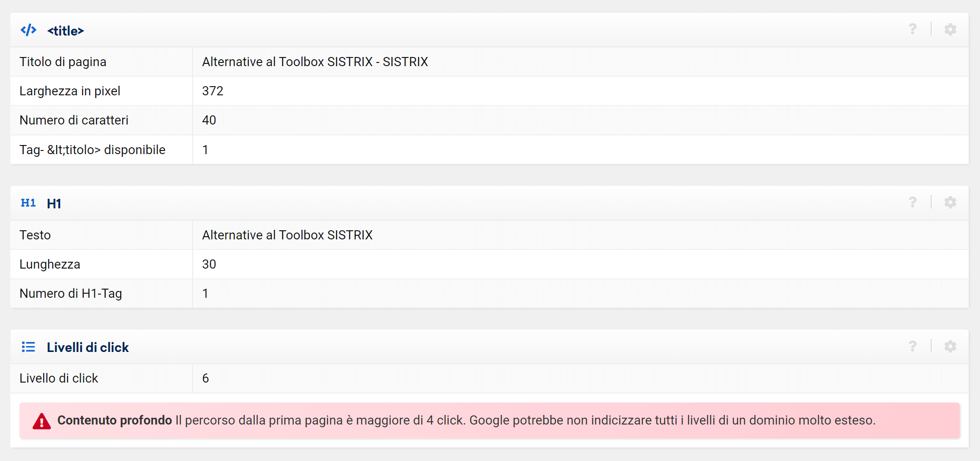This screenshot has width=980, height=461.
Task: Click the click level value 6
Action: (x=205, y=378)
